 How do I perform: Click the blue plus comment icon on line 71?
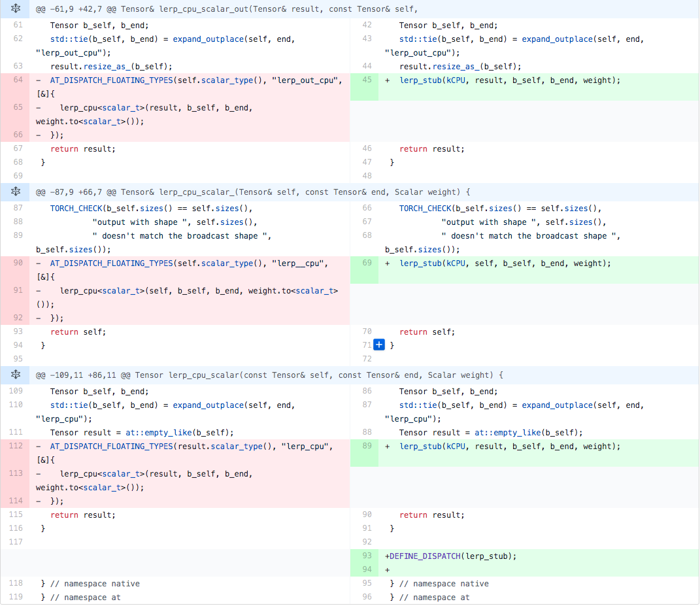(x=378, y=345)
